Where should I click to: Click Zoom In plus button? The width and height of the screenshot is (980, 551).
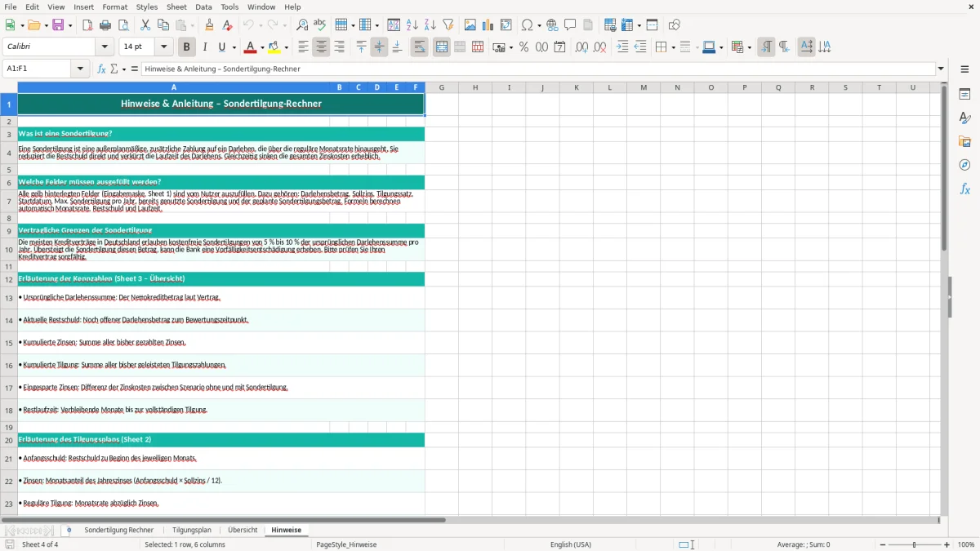(947, 544)
